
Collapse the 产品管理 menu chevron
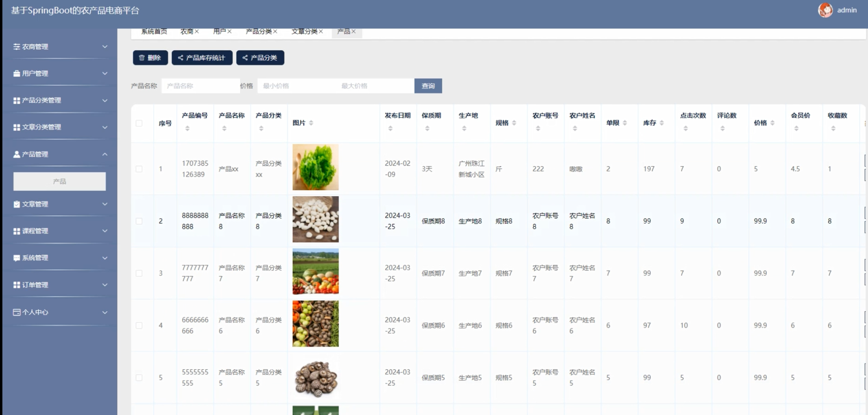pos(105,154)
